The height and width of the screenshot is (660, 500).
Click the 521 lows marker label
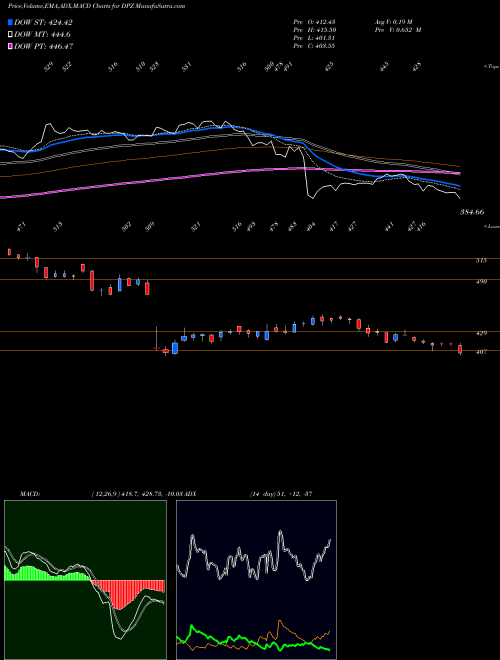pyautogui.click(x=196, y=227)
